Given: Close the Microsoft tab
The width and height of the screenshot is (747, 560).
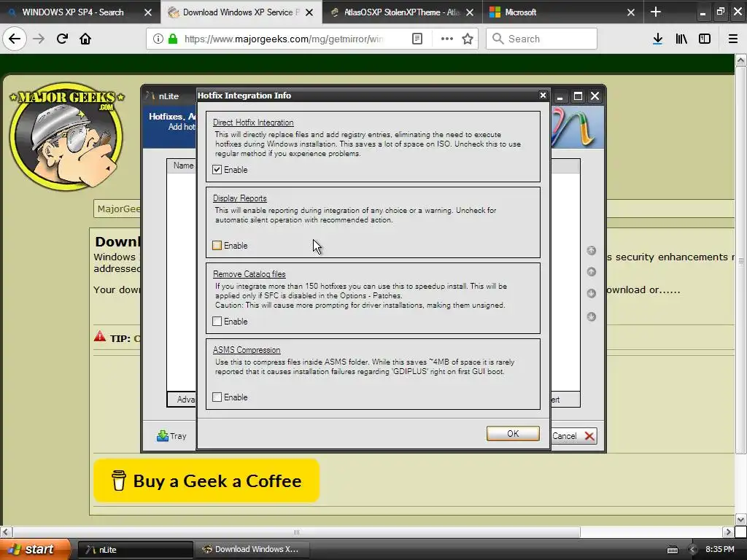Looking at the screenshot, I should [x=631, y=12].
